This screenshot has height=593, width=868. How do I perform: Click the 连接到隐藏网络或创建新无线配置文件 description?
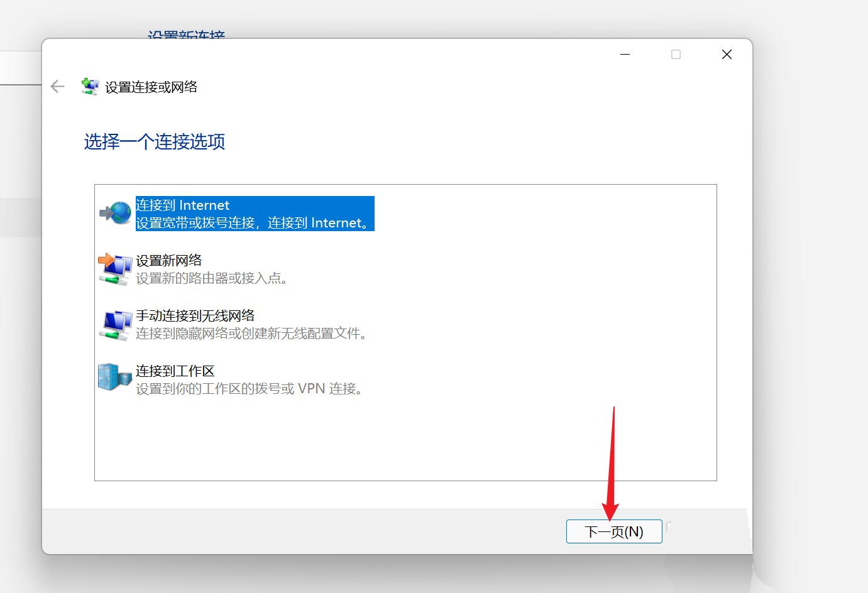click(x=252, y=334)
